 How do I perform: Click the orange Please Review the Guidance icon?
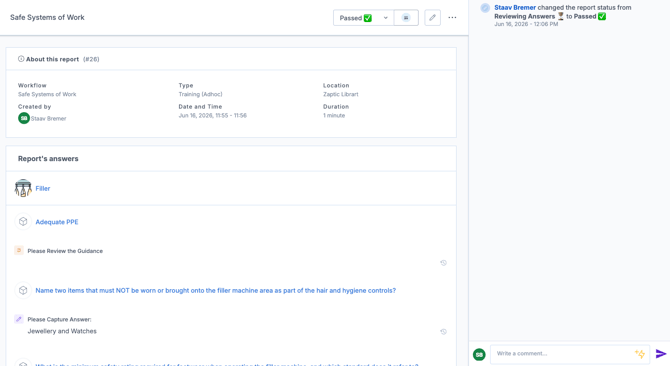click(19, 250)
